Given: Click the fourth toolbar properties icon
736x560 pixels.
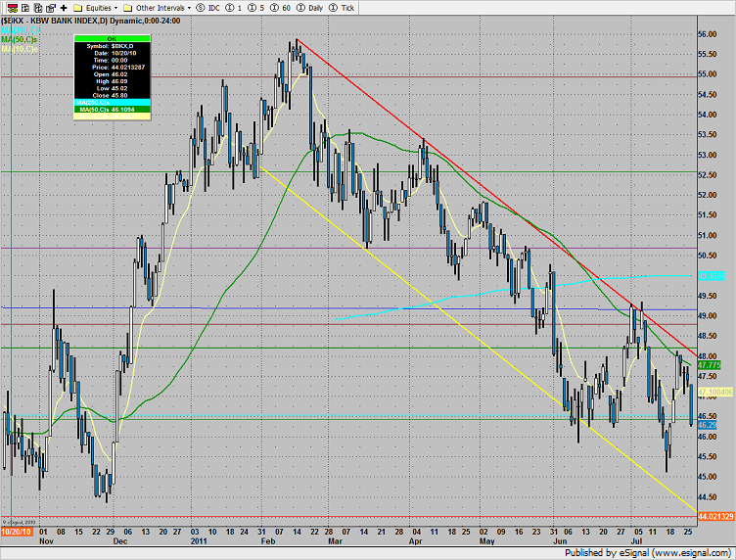Looking at the screenshot, I should 51,8.
